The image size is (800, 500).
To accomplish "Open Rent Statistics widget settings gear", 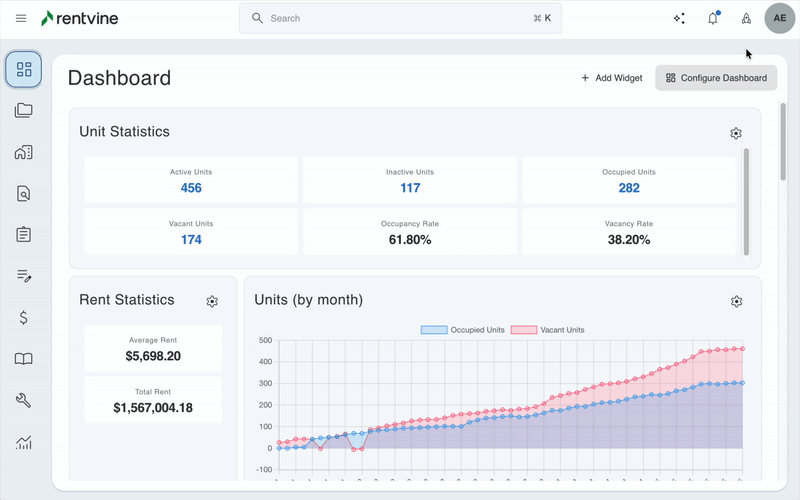I will coord(212,301).
